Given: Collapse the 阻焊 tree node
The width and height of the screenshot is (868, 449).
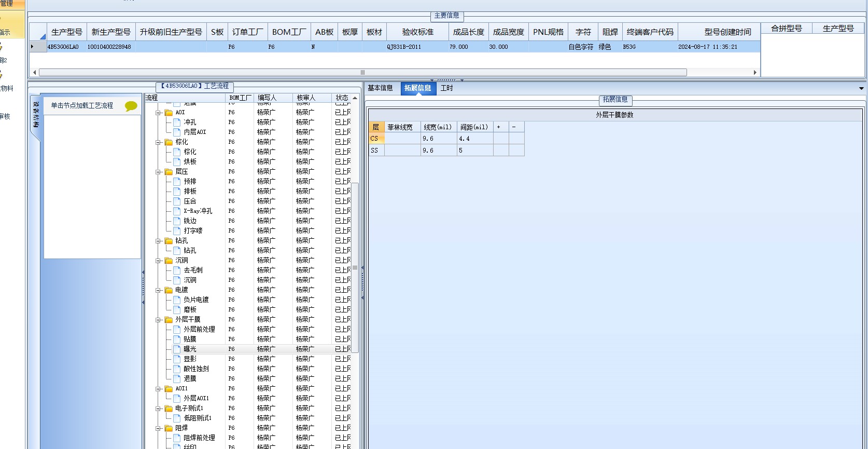Looking at the screenshot, I should click(158, 428).
